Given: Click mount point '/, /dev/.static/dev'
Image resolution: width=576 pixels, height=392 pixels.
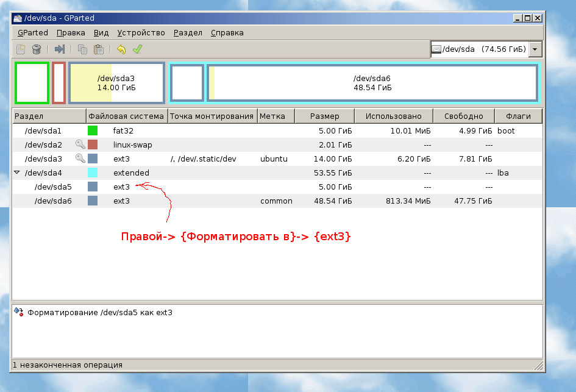Looking at the screenshot, I should [203, 159].
